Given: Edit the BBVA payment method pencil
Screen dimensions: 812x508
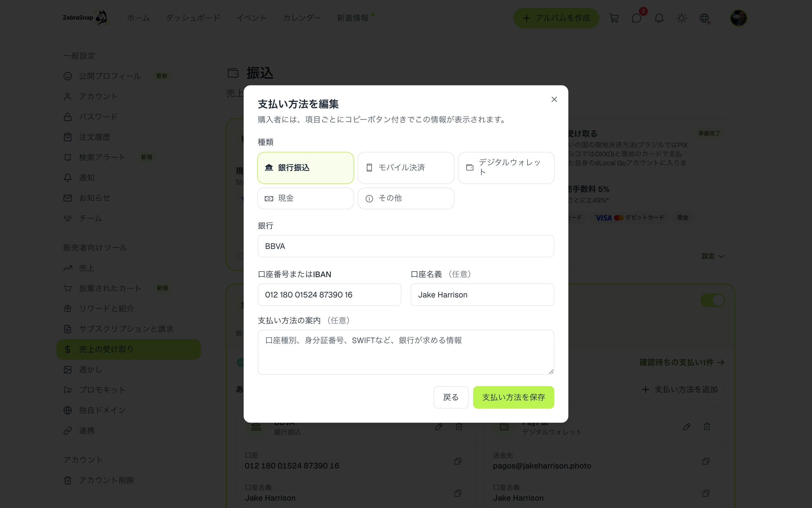Looking at the screenshot, I should point(438,427).
